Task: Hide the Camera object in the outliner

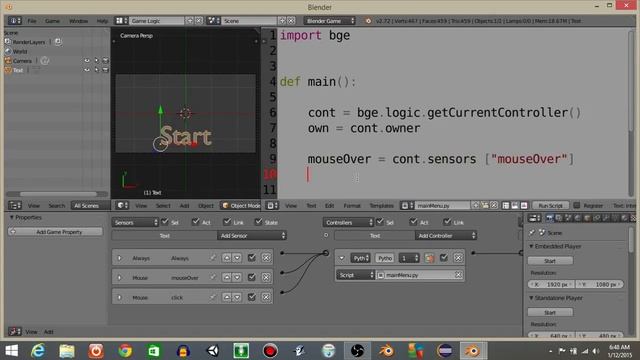Action: [87, 60]
